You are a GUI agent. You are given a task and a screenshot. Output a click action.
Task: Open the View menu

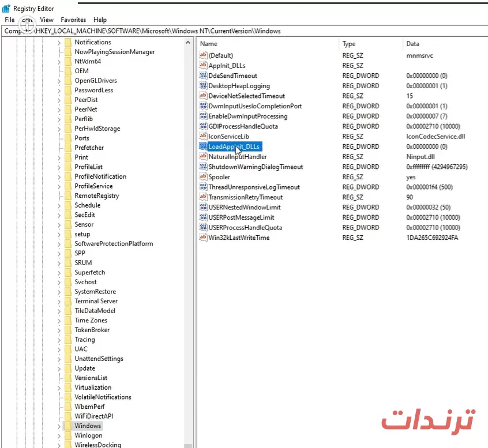(x=47, y=20)
